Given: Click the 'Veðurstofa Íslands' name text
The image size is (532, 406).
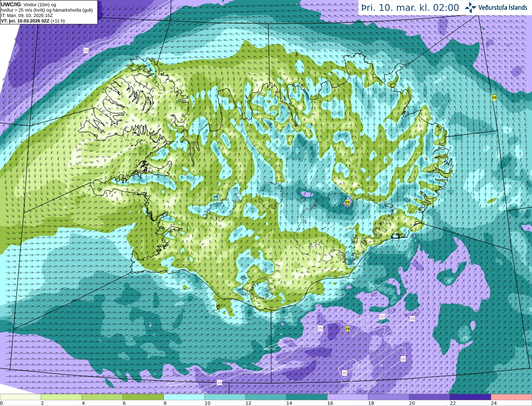Looking at the screenshot, I should [x=502, y=7].
